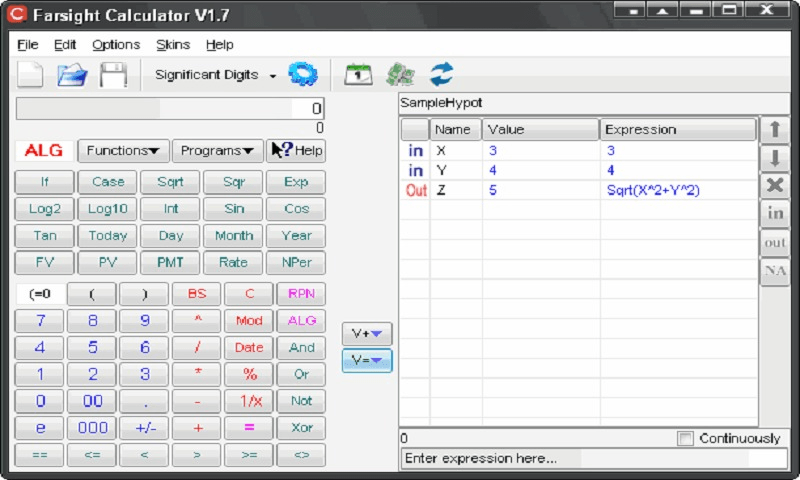This screenshot has width=800, height=480.
Task: Open settings via the blue gear icon
Action: point(302,75)
